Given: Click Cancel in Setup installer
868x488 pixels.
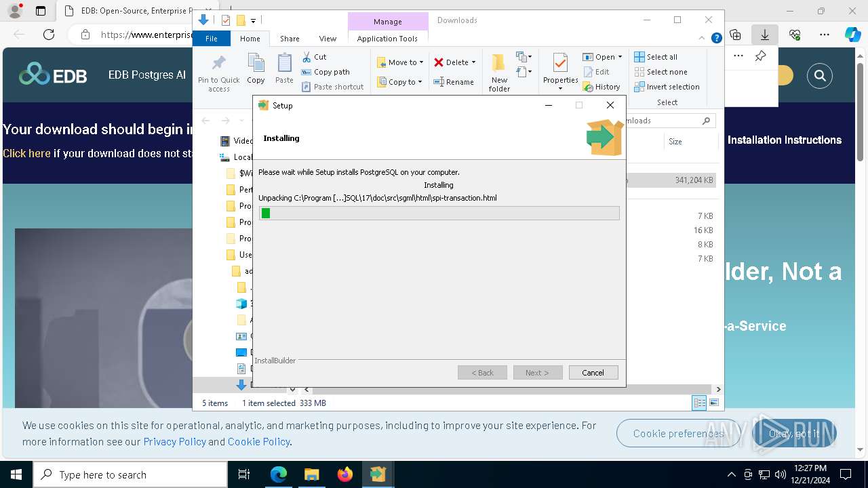Looking at the screenshot, I should click(x=593, y=372).
